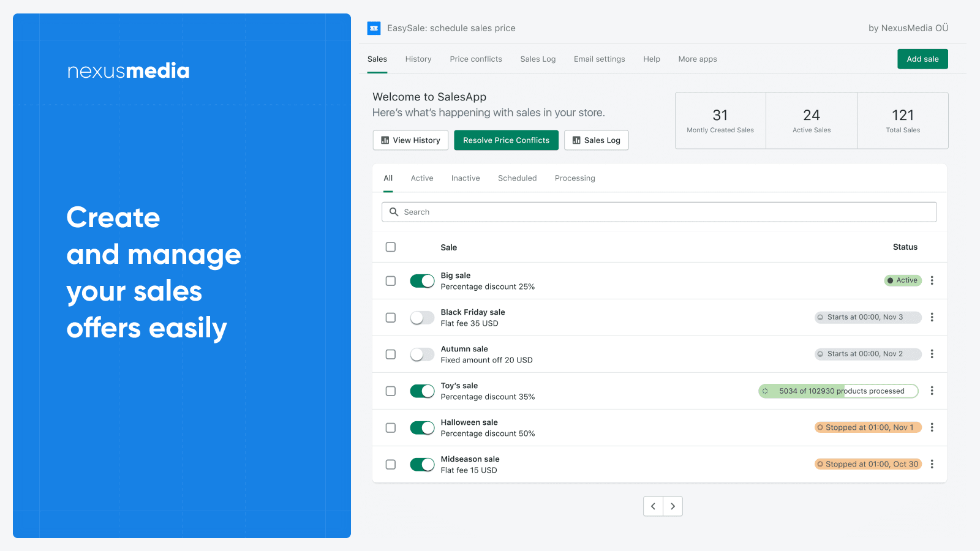Enable the Autumn sale toggle
Viewport: 980px width, 551px height.
click(x=422, y=354)
